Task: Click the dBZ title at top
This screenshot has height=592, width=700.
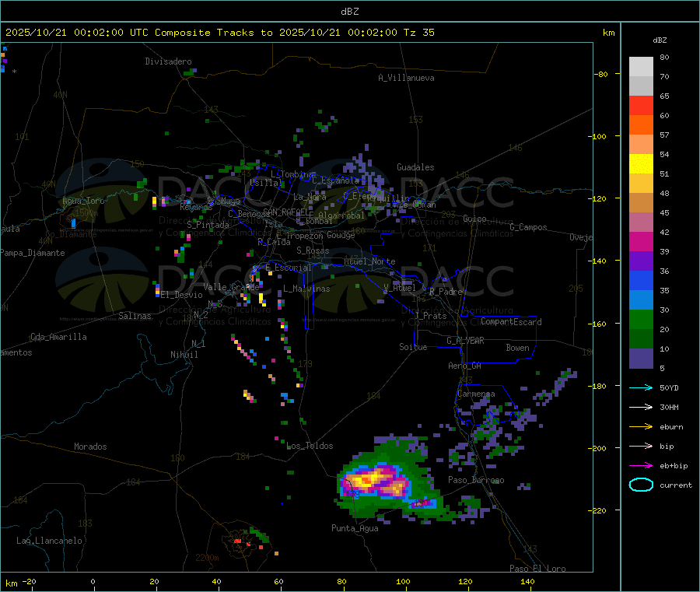Action: [349, 12]
